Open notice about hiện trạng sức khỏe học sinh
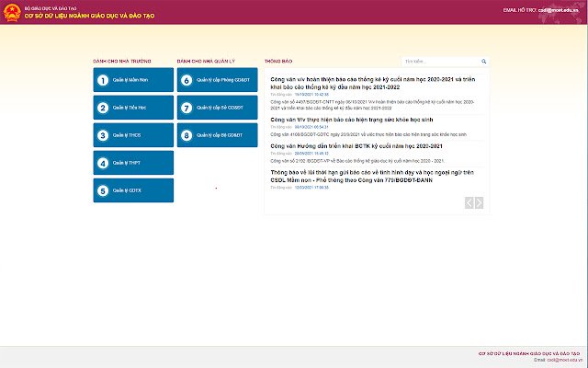 [x=352, y=120]
